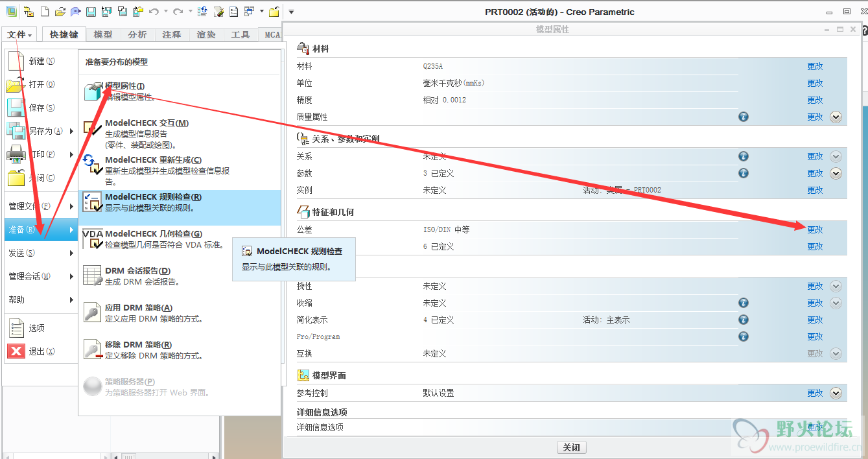This screenshot has width=868, height=459.
Task: Click the Open folder icon in quick toolbar
Action: pos(60,12)
